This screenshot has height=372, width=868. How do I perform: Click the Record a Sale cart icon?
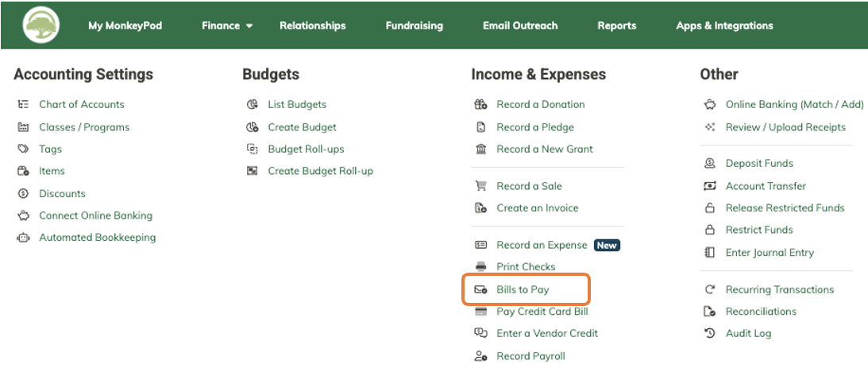coord(480,186)
